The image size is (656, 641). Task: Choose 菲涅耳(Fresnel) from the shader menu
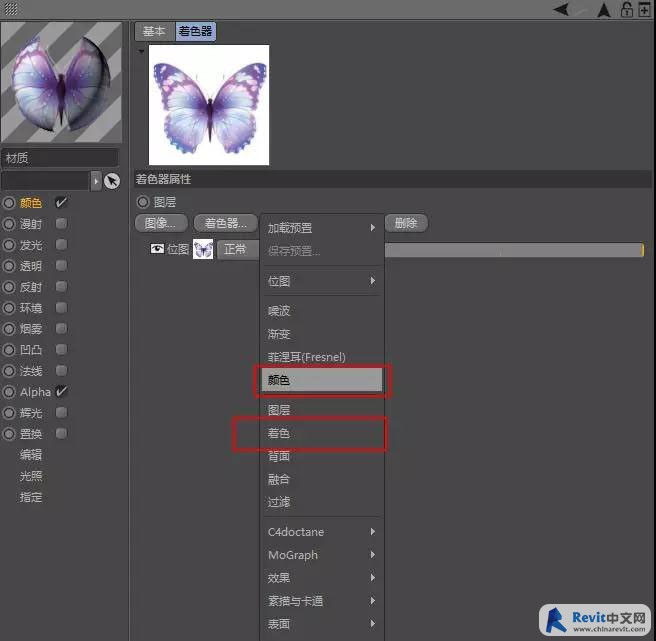point(321,357)
